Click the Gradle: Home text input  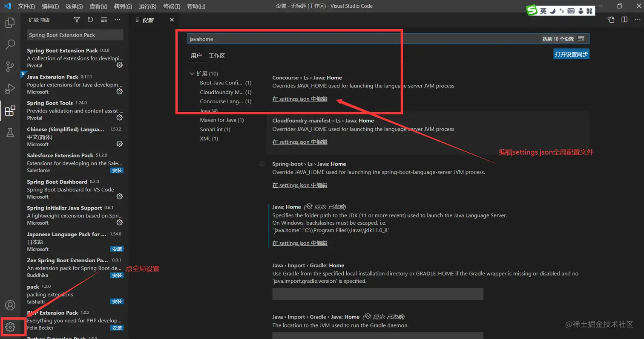[378, 294]
